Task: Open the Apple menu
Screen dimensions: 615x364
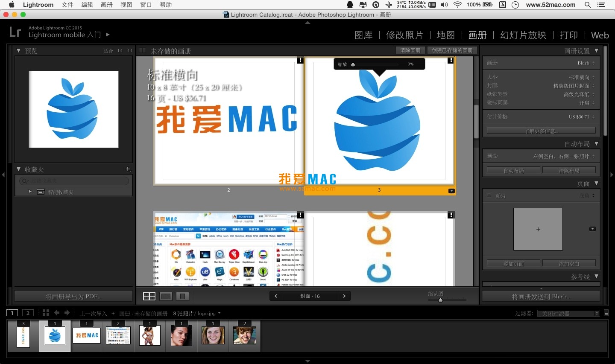Action: 12,5
